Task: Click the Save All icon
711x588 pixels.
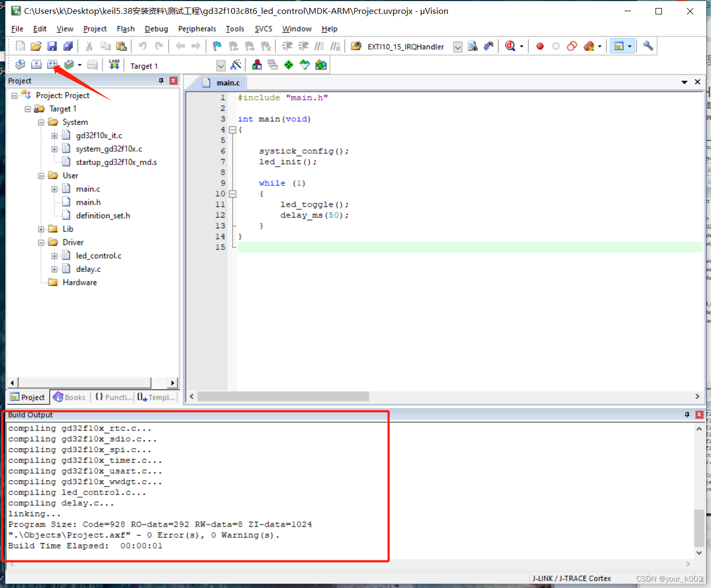Action: (x=68, y=46)
